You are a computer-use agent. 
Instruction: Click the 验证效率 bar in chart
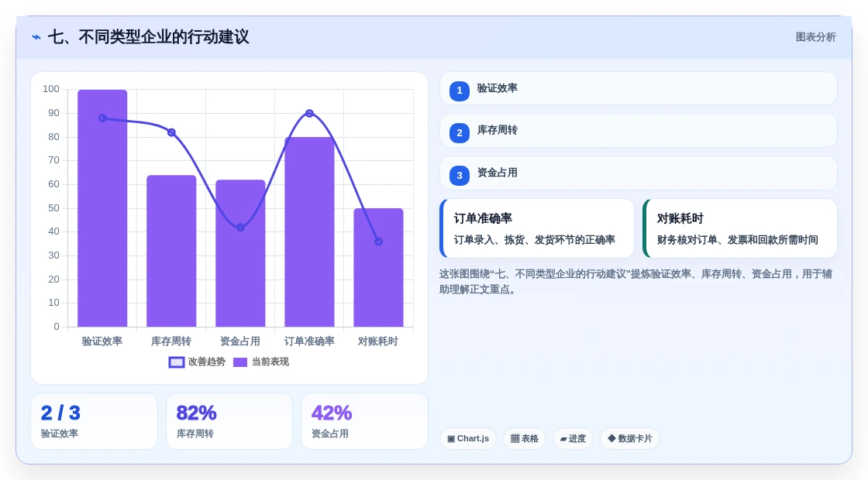coord(102,208)
